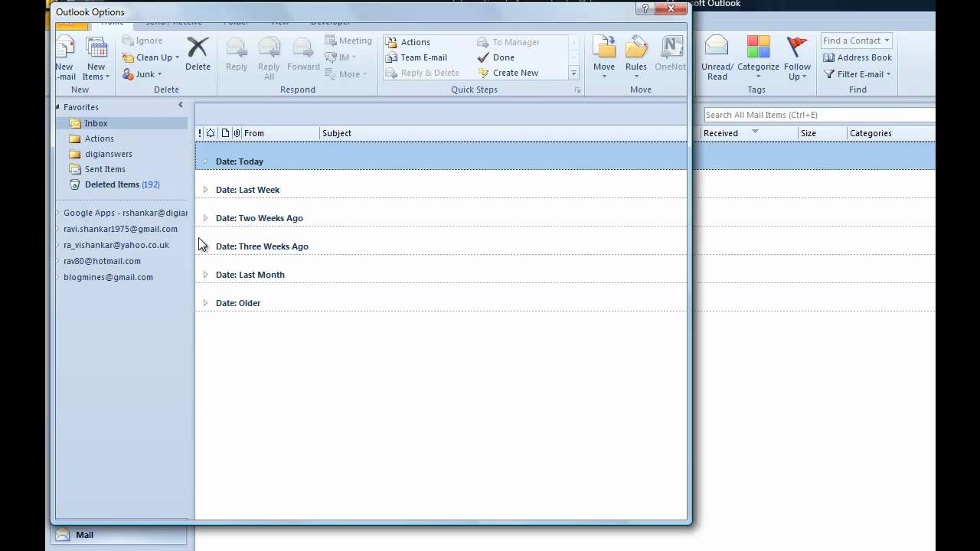
Task: Select ra_vishankar@yahoo.co.uk account
Action: [x=116, y=245]
